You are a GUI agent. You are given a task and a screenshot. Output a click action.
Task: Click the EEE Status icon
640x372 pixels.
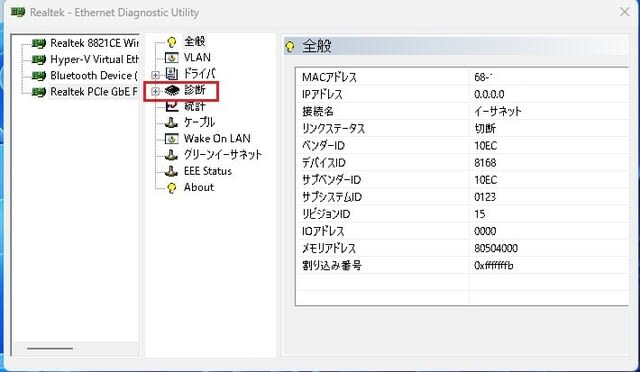point(171,172)
